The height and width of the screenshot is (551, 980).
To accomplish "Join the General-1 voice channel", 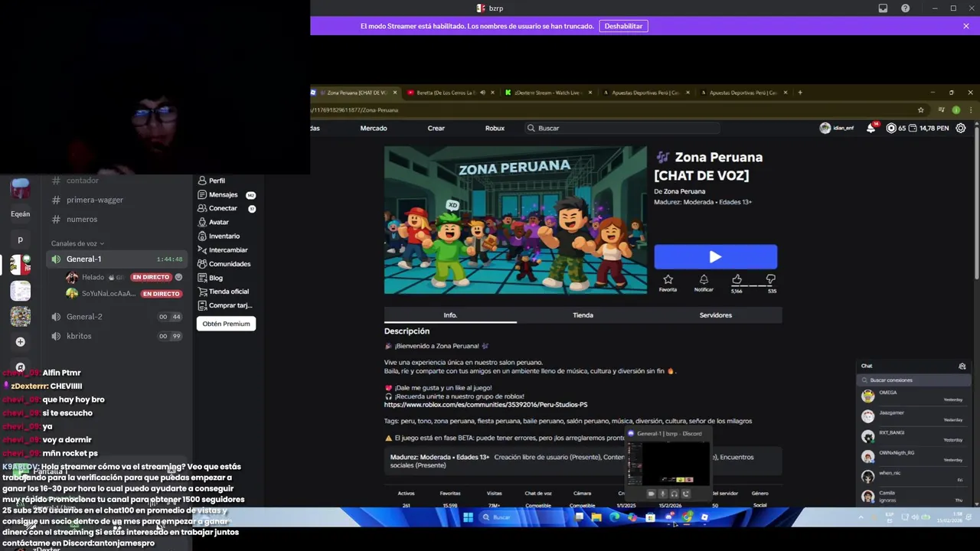I will click(x=117, y=259).
